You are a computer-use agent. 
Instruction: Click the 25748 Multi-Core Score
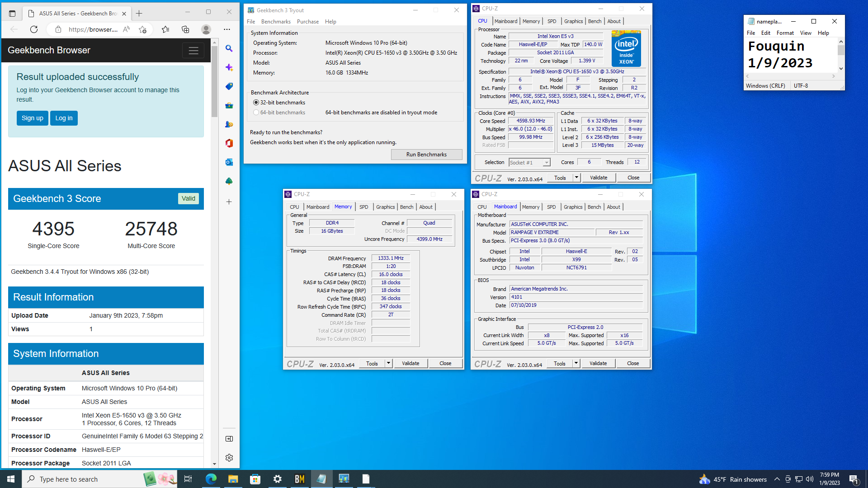point(151,229)
